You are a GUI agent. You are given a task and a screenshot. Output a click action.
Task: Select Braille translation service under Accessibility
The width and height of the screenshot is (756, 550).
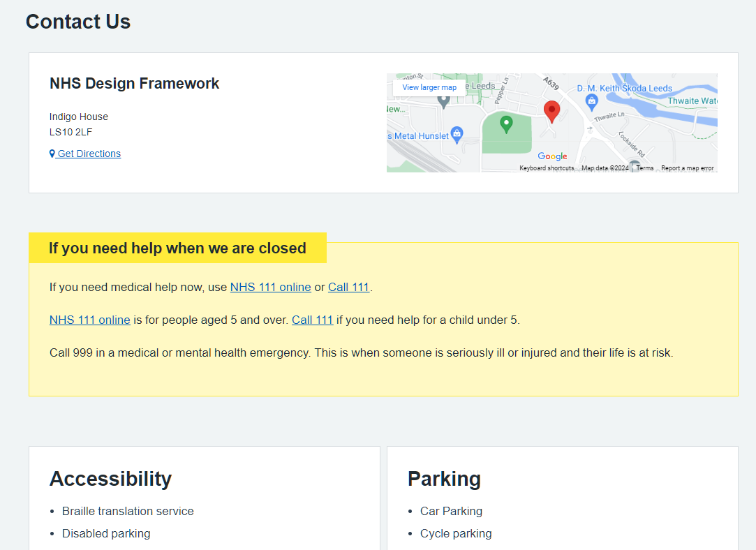(128, 511)
